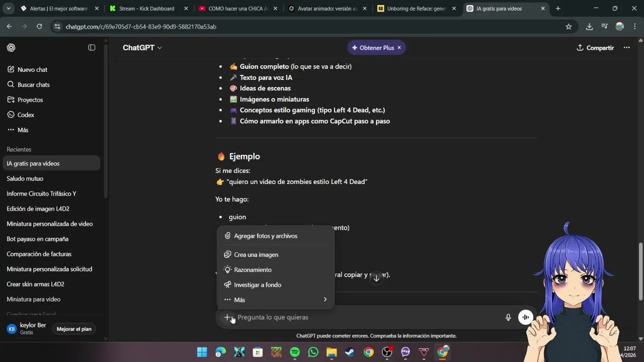
Task: Open Comparación de facturas chat
Action: (51, 254)
